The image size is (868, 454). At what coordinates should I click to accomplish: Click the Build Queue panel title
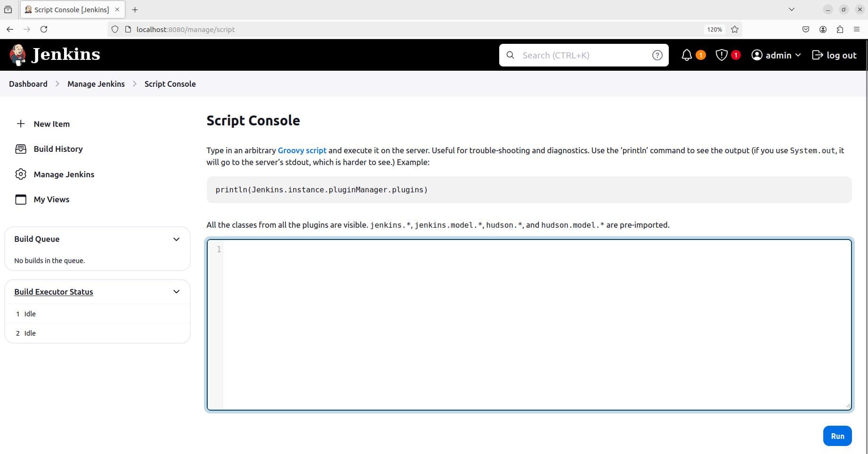click(37, 239)
